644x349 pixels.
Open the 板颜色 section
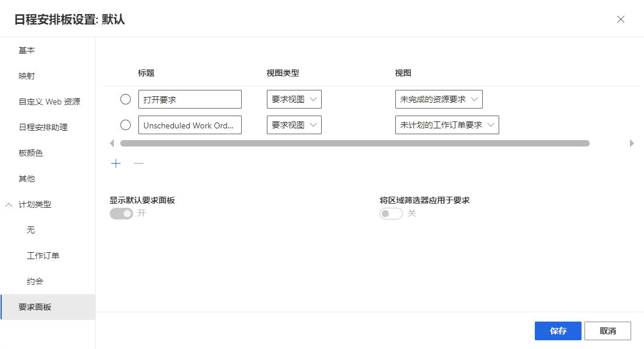pyautogui.click(x=48, y=153)
